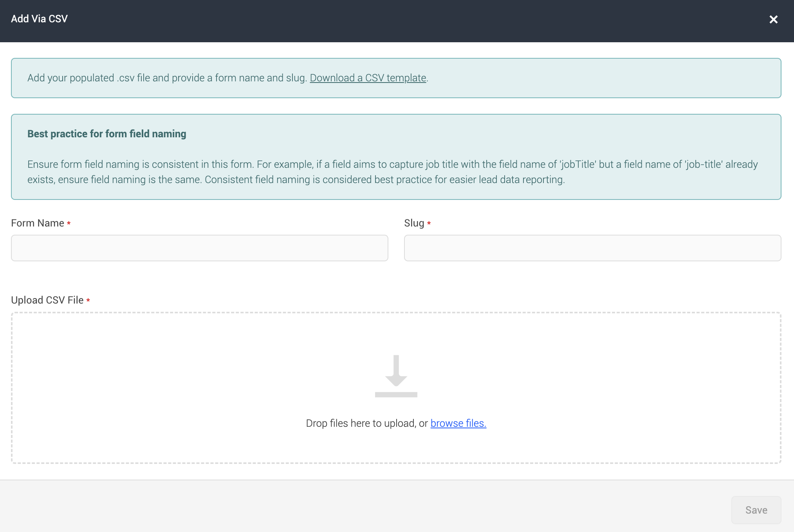Click the dashed CSV drop zone area
This screenshot has width=794, height=532.
[x=396, y=387]
